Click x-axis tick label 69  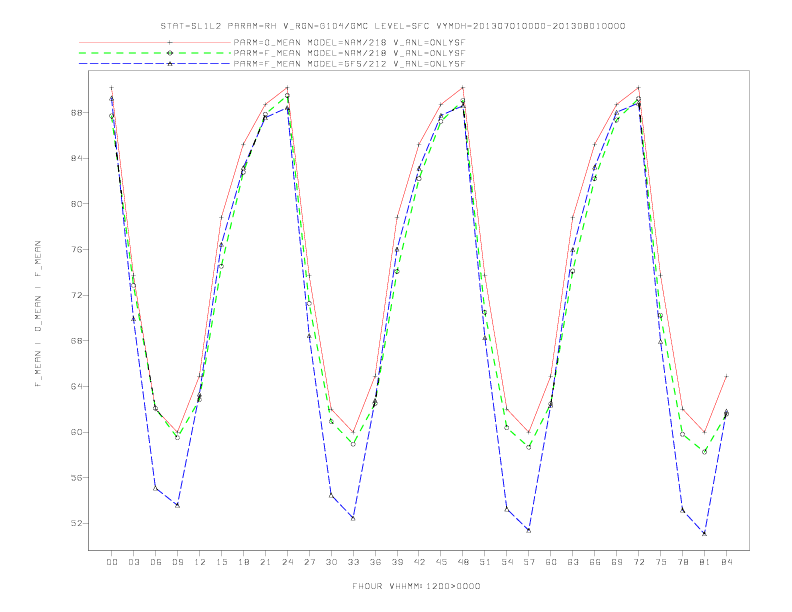click(x=617, y=562)
